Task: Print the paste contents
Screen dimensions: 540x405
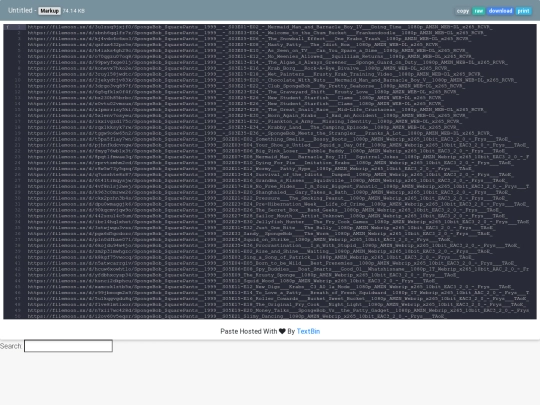Action: [523, 11]
